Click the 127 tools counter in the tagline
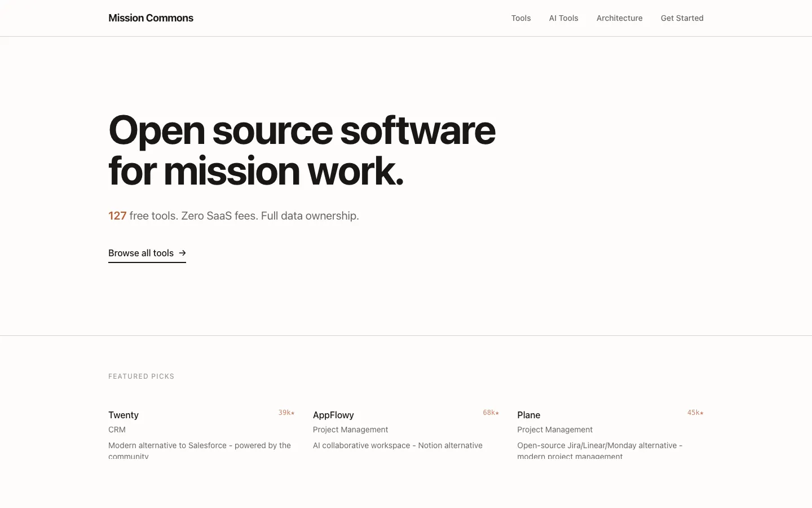Viewport: 812px width, 508px height. (x=117, y=216)
